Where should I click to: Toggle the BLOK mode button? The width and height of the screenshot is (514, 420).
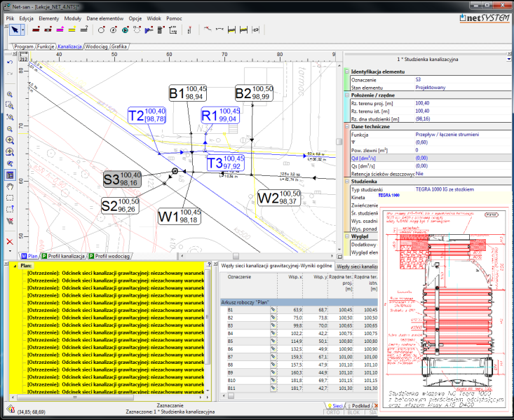(353, 412)
